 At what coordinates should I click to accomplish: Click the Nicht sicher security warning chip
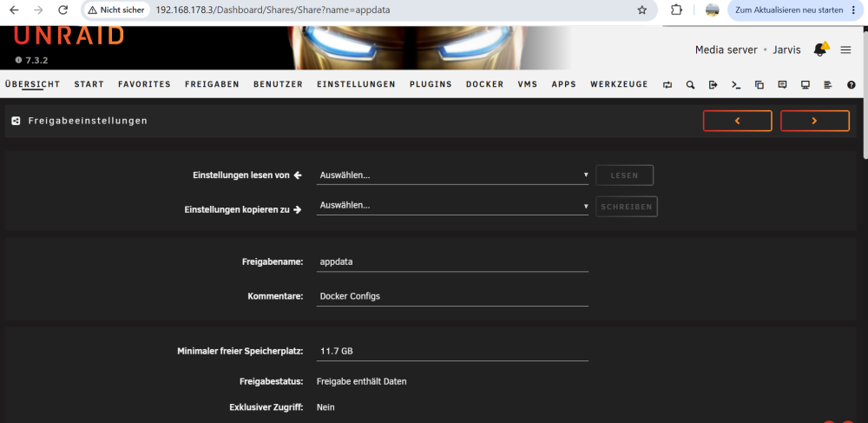pyautogui.click(x=117, y=10)
